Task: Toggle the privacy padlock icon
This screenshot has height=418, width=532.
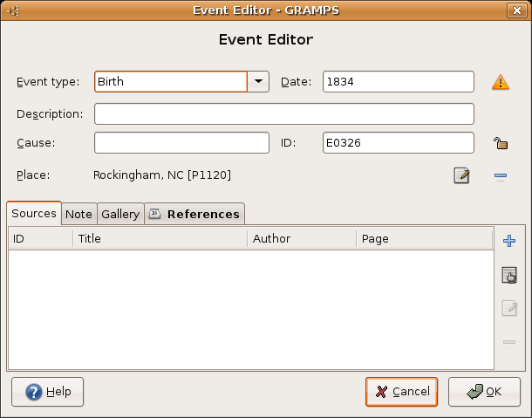Action: point(500,143)
